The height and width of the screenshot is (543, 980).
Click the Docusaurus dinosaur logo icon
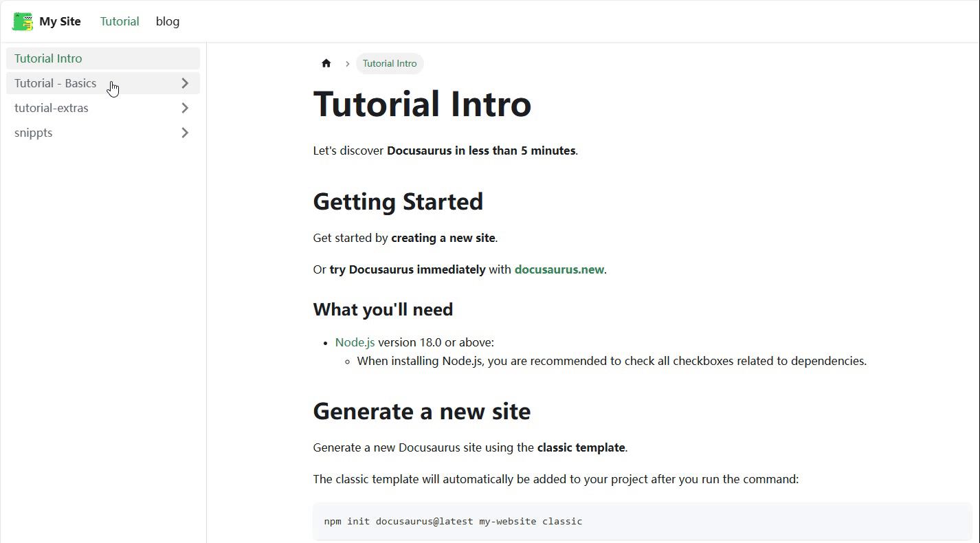coord(23,21)
